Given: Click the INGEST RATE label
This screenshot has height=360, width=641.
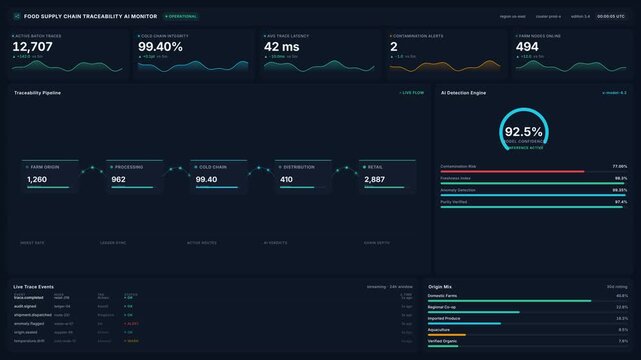Looking at the screenshot, I should coord(32,243).
